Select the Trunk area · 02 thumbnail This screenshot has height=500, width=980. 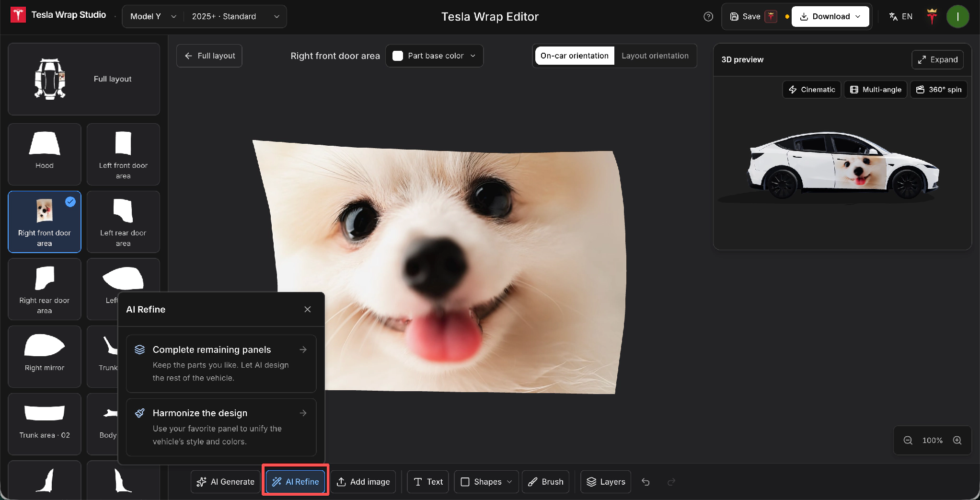45,424
